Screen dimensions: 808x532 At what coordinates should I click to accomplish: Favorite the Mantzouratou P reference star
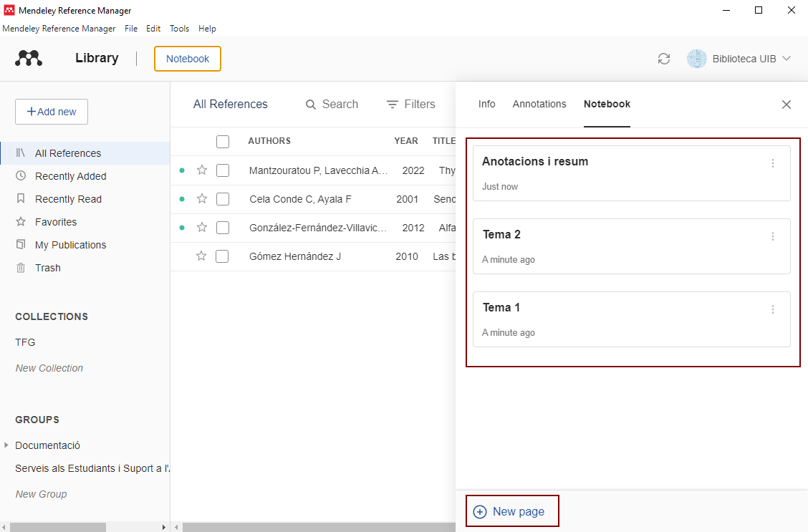pyautogui.click(x=202, y=170)
